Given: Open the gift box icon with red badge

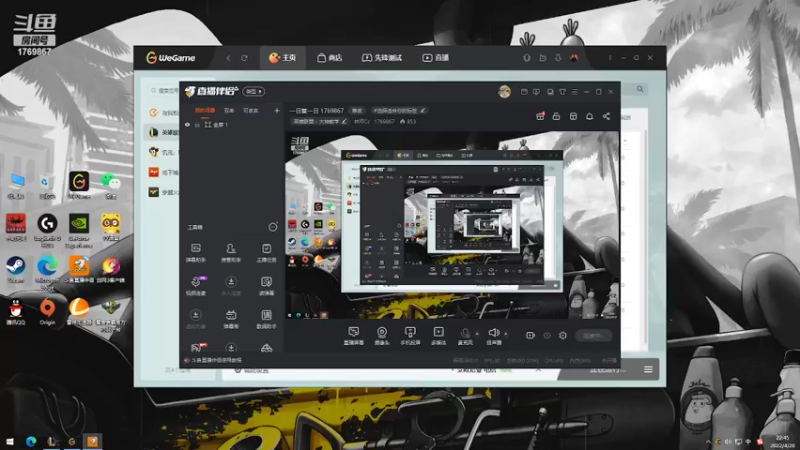Looking at the screenshot, I should point(540,116).
